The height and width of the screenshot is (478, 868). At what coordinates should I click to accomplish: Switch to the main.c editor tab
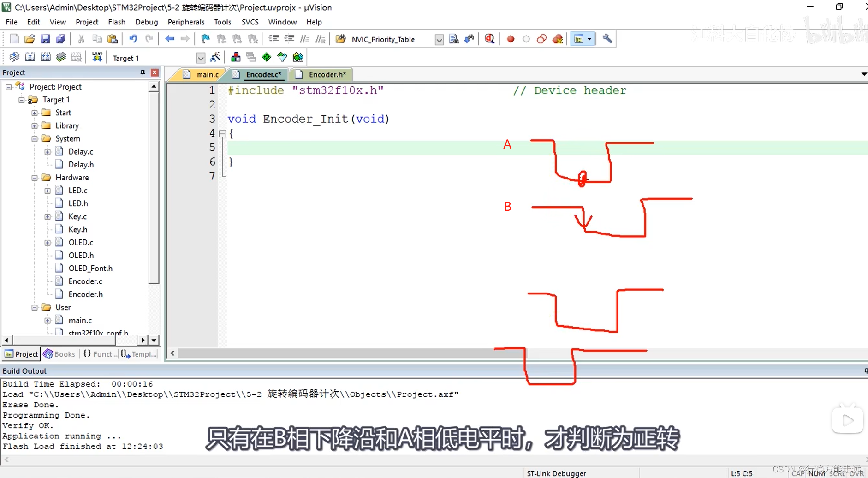(x=202, y=74)
